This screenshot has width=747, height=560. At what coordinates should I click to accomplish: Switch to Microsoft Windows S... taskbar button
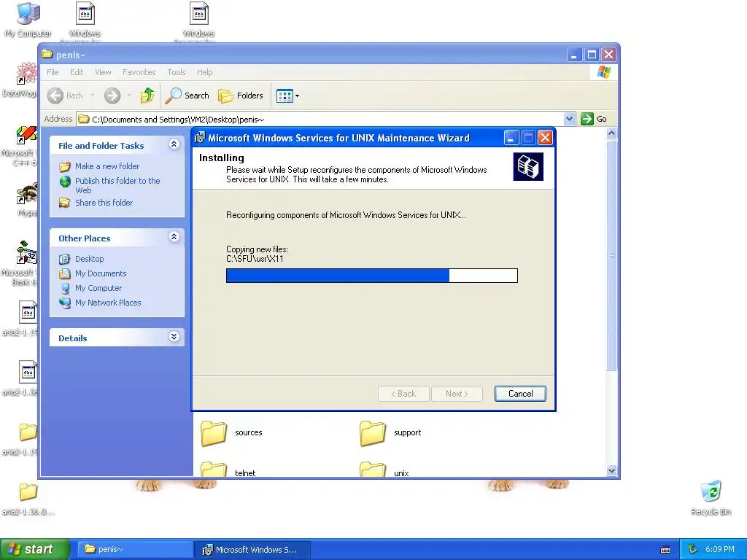click(x=252, y=550)
